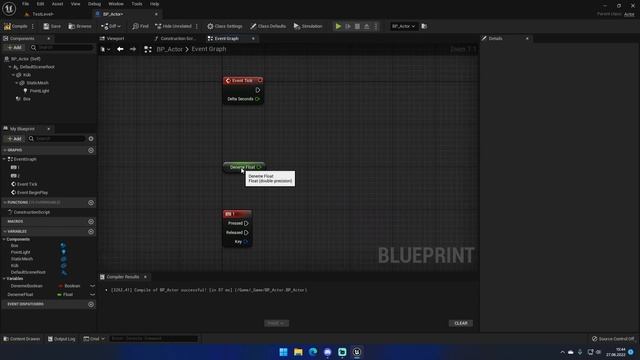This screenshot has height=360, width=640.
Task: Click the Eject playback icon
Action: point(367,26)
